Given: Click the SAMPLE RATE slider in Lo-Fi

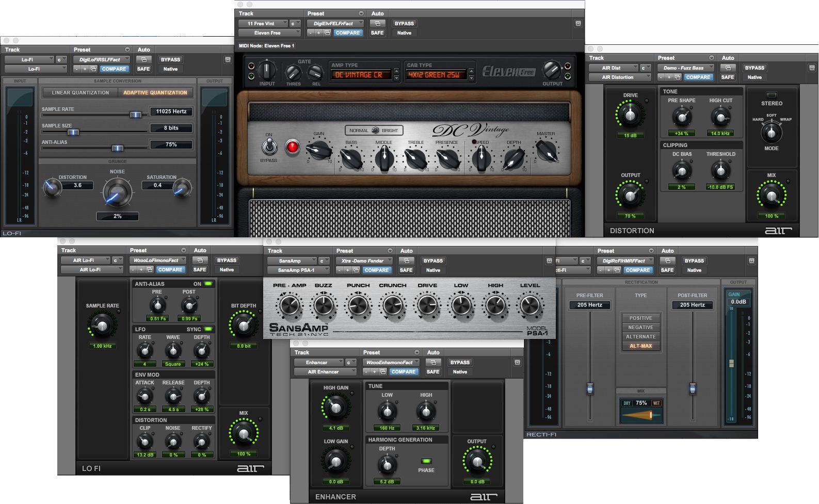Looking at the screenshot, I should click(136, 115).
